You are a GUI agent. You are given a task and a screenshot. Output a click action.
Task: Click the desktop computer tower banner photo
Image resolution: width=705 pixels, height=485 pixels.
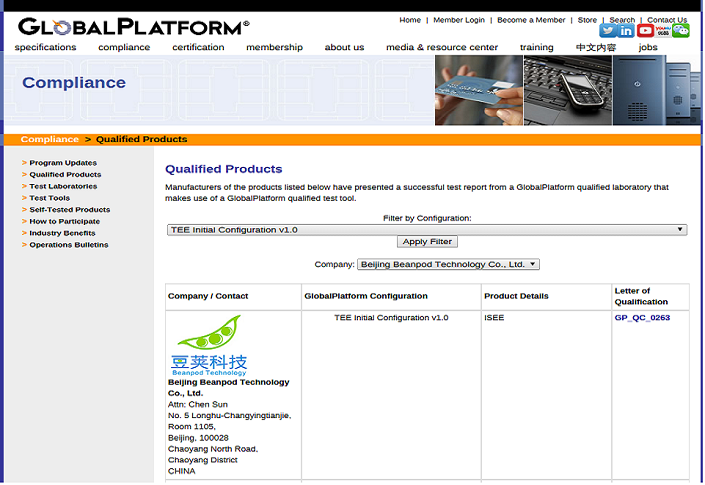[656, 90]
